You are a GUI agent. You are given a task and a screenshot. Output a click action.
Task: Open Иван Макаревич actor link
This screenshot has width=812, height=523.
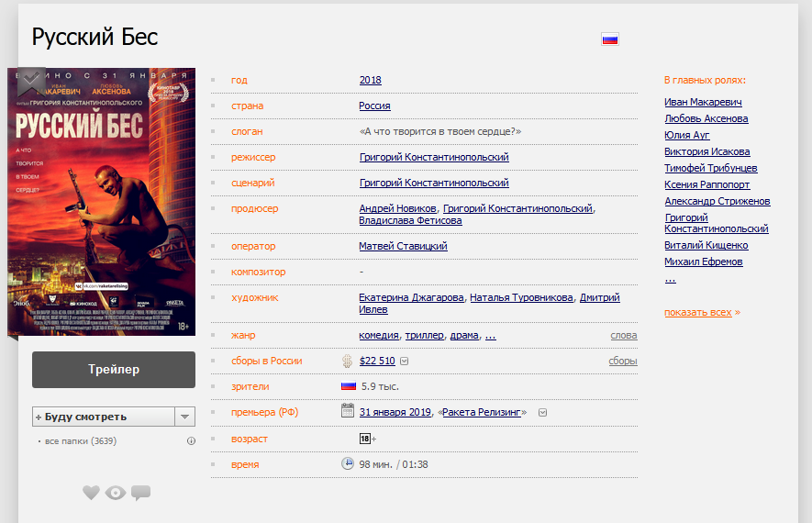703,102
